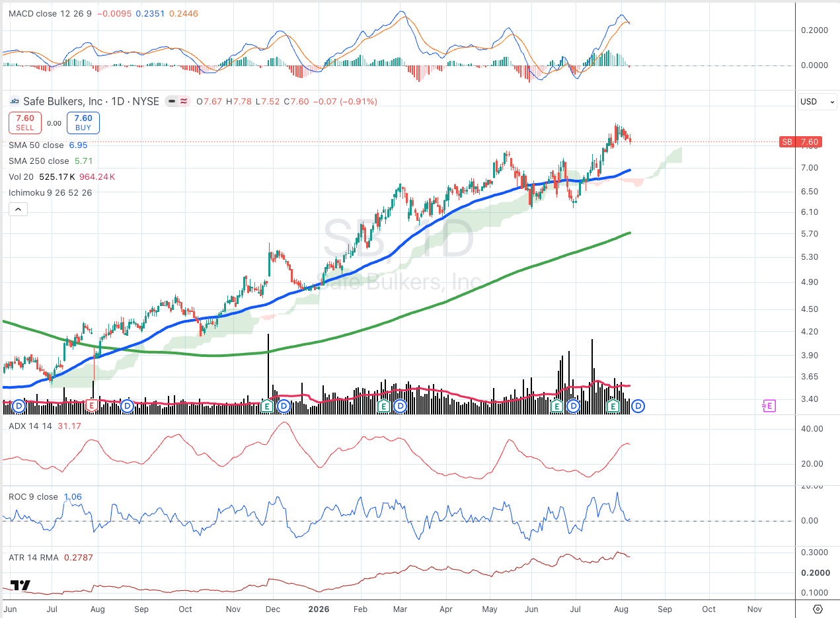Select the SMA 250 close indicator legend
The width and height of the screenshot is (840, 618).
click(39, 161)
